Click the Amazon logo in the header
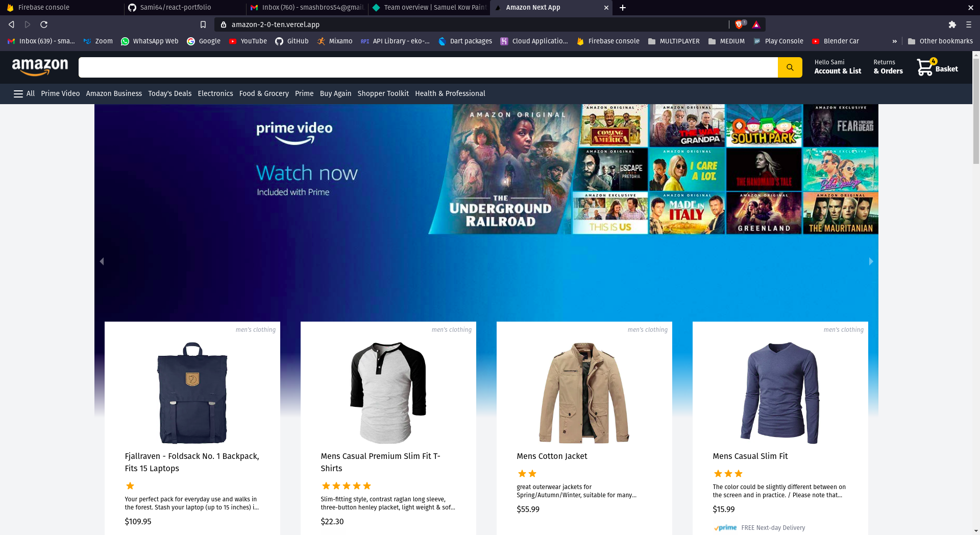 (x=40, y=67)
